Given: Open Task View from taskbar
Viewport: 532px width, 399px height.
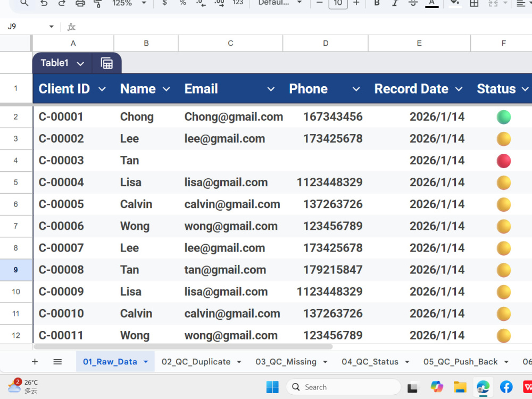Looking at the screenshot, I should tap(413, 387).
